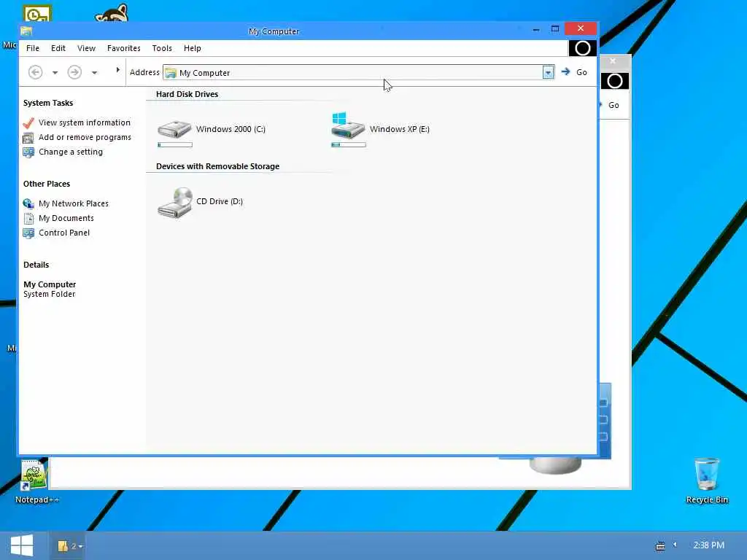Screen dimensions: 747x560
Task: Maximize the My Computer window
Action: (x=555, y=29)
